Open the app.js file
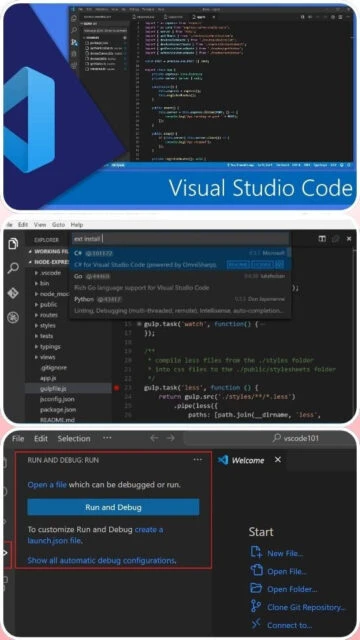This screenshot has height=640, width=360. pos(48,378)
